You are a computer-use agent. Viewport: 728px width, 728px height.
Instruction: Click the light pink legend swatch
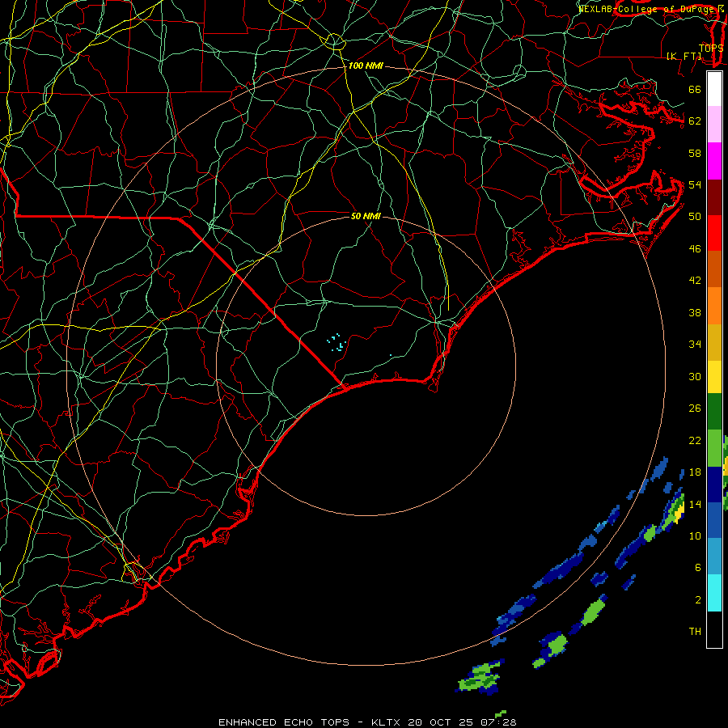point(714,125)
